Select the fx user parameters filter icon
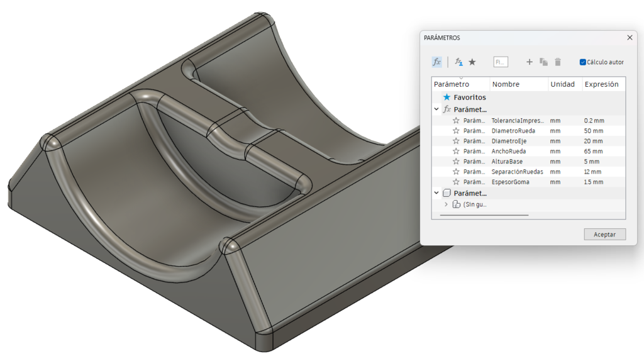 tap(436, 62)
